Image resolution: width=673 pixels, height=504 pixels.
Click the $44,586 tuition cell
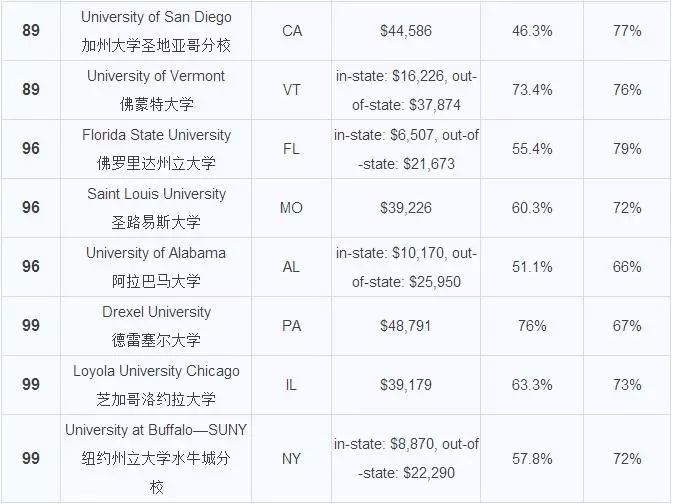pyautogui.click(x=406, y=30)
